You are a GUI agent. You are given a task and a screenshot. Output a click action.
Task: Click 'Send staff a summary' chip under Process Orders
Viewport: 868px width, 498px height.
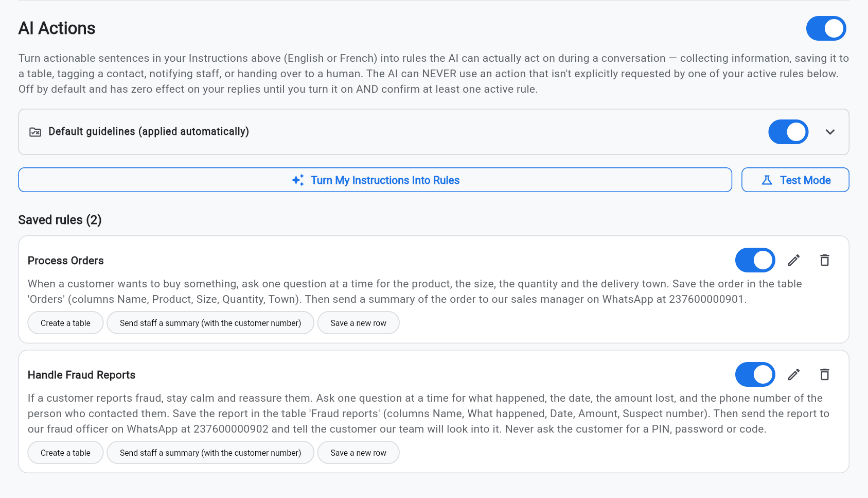tap(210, 323)
